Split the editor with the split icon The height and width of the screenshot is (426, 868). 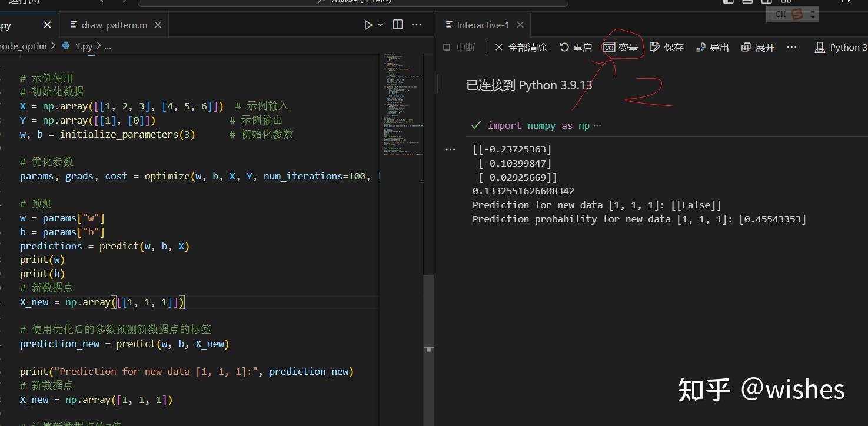397,24
